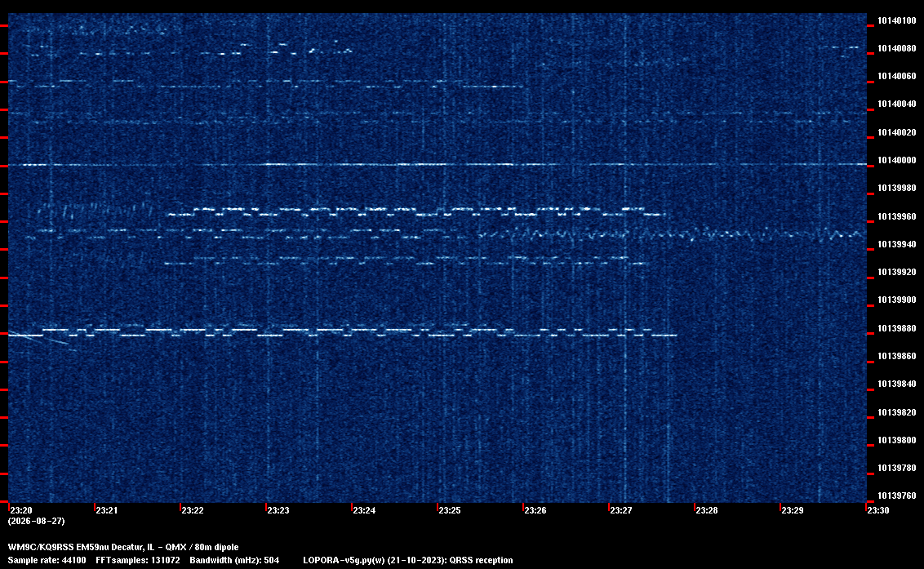The image size is (924, 569).
Task: Click the WM9C/KQ9RSS station caption text
Action: pyautogui.click(x=123, y=547)
